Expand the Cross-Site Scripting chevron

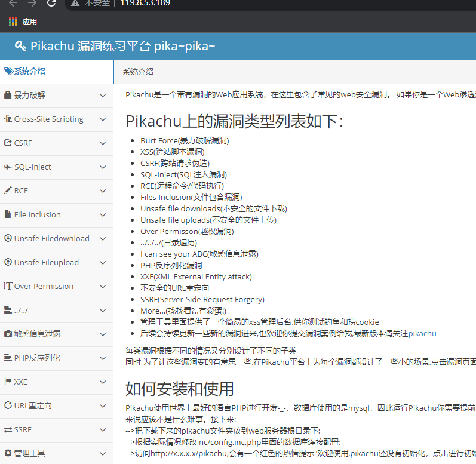click(x=103, y=119)
